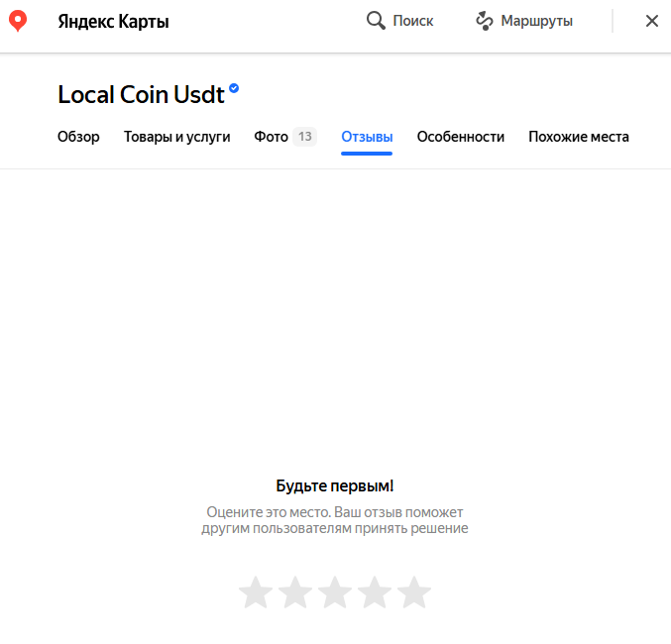
Task: Click the Маршруты route icon
Action: click(x=485, y=21)
